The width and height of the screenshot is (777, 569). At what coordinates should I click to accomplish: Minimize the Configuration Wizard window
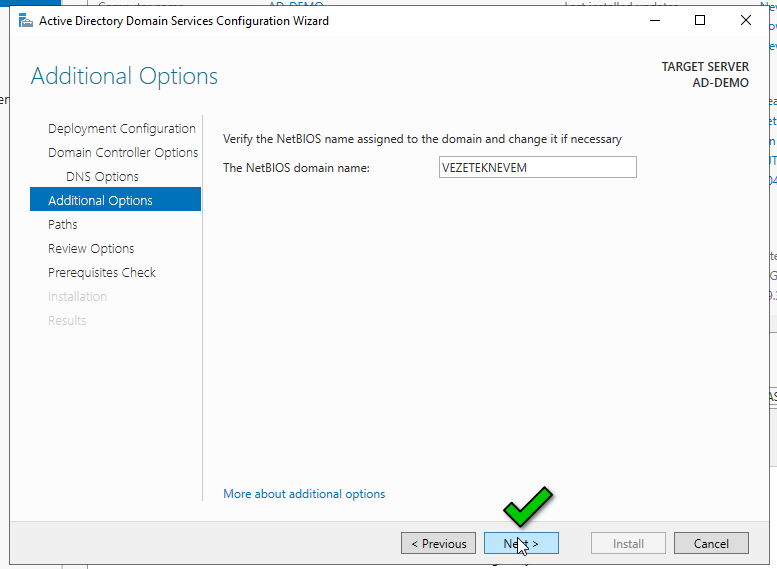tap(654, 21)
